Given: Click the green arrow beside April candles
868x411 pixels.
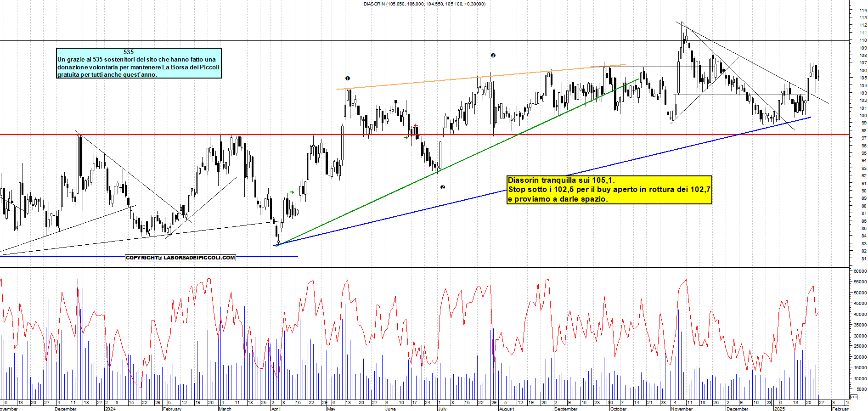Looking at the screenshot, I should click(x=292, y=192).
